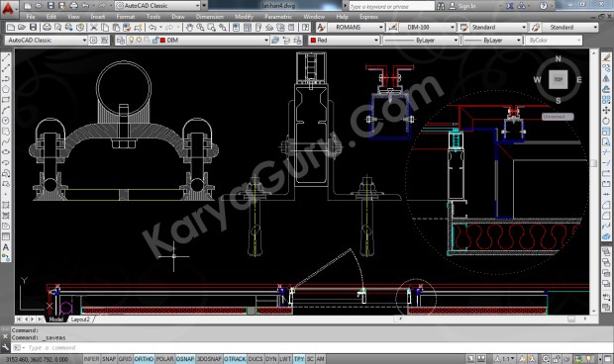
Task: Click the Make Object's Layer Current icon
Action: [x=275, y=41]
